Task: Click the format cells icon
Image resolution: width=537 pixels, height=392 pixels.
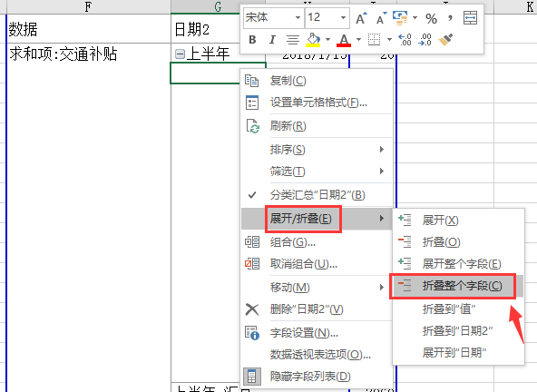Action: 252,103
